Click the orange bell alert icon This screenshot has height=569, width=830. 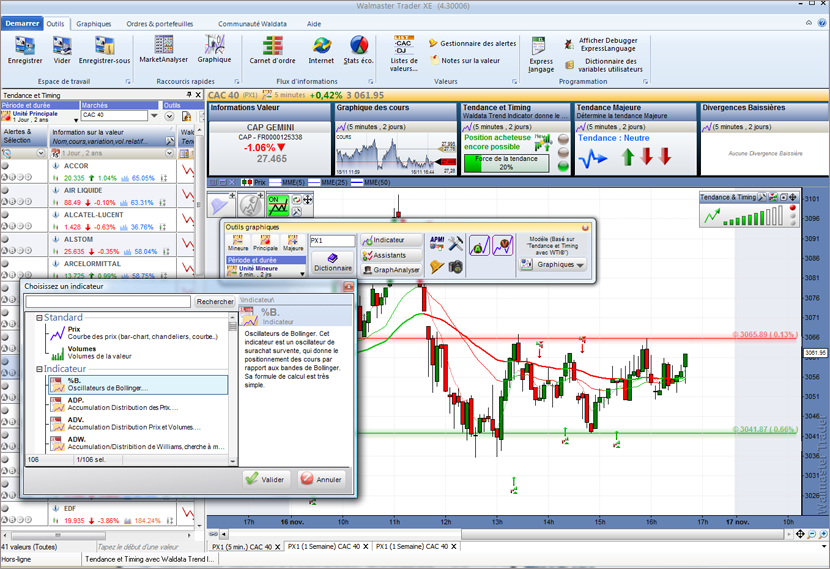click(437, 267)
